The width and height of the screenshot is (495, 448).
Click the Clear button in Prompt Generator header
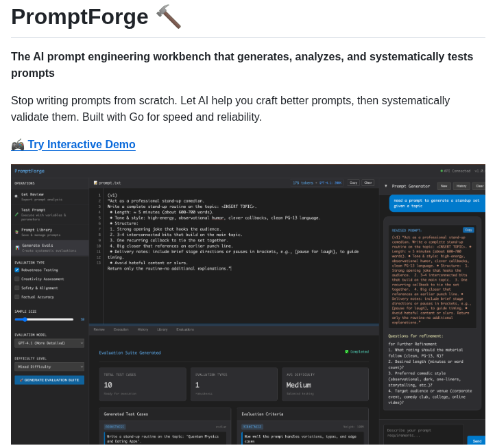tap(479, 186)
